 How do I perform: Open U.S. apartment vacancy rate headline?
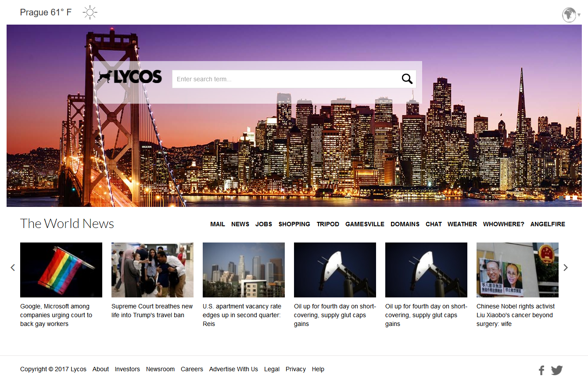tap(242, 315)
